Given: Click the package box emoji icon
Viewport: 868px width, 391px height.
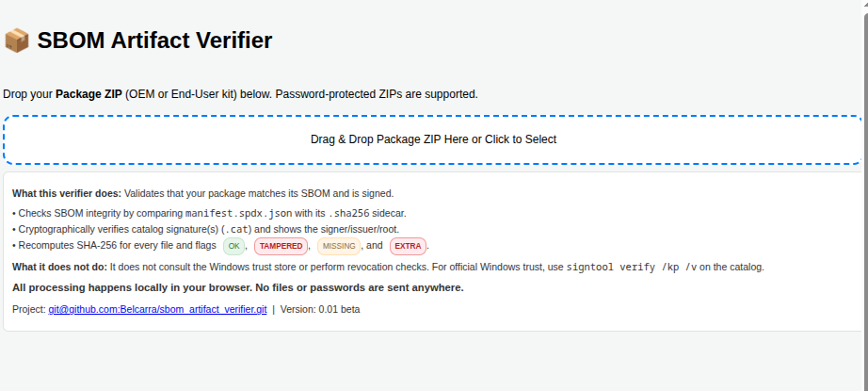Looking at the screenshot, I should (x=17, y=41).
